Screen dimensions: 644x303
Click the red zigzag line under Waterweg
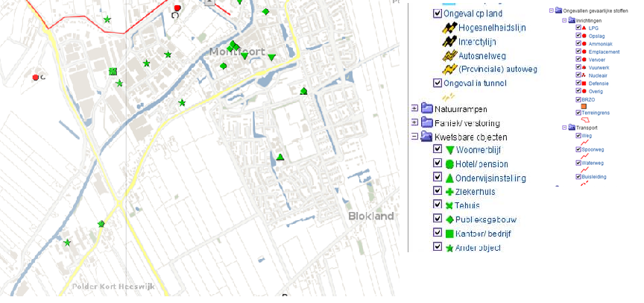(585, 169)
